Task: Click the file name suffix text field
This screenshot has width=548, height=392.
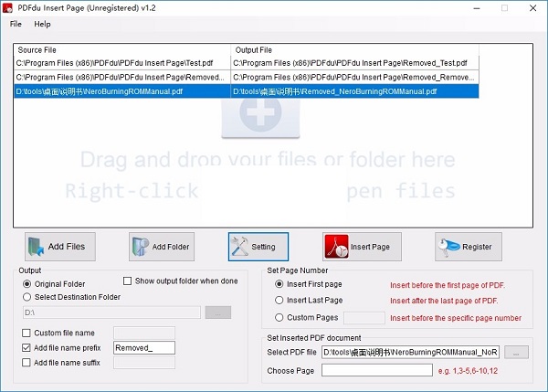Action: [144, 363]
